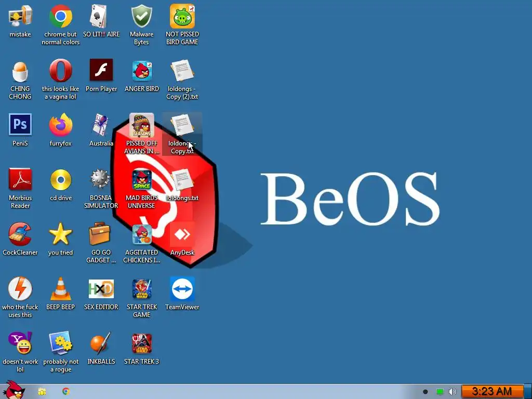The width and height of the screenshot is (532, 399).
Task: Open the taskbar folder explorer icon
Action: coord(42,392)
